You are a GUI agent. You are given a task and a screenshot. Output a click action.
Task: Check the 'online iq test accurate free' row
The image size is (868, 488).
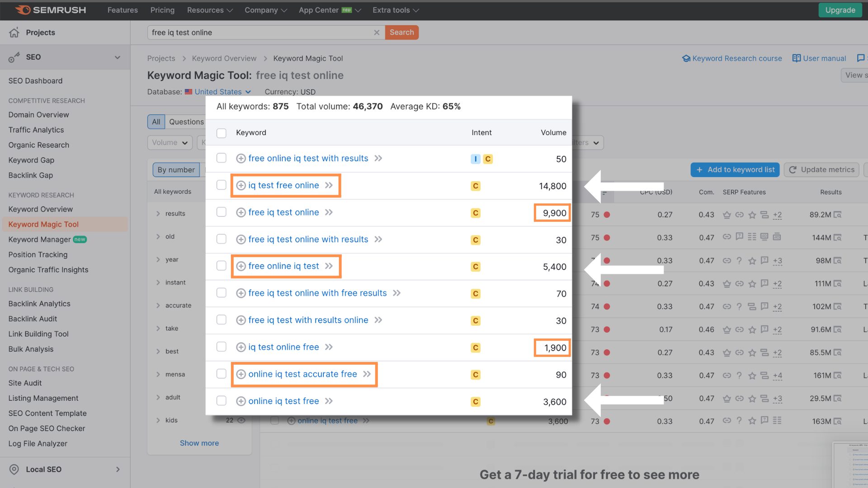click(x=221, y=374)
